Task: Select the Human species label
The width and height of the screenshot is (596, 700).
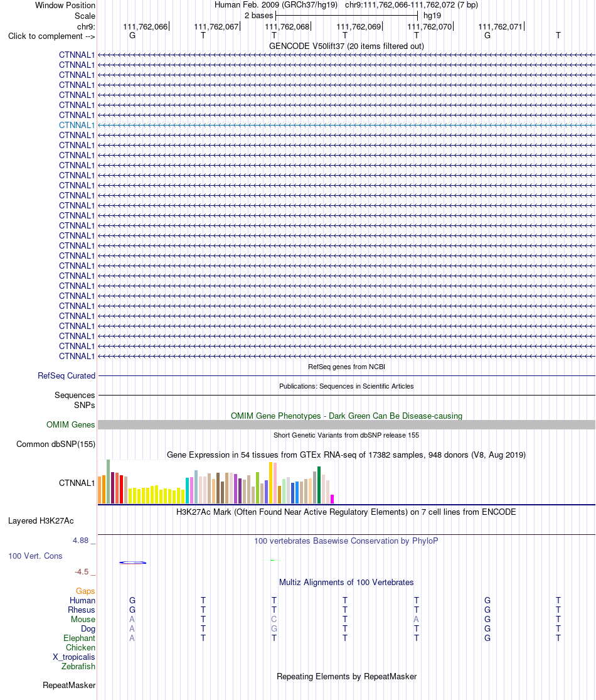Action: pos(83,601)
